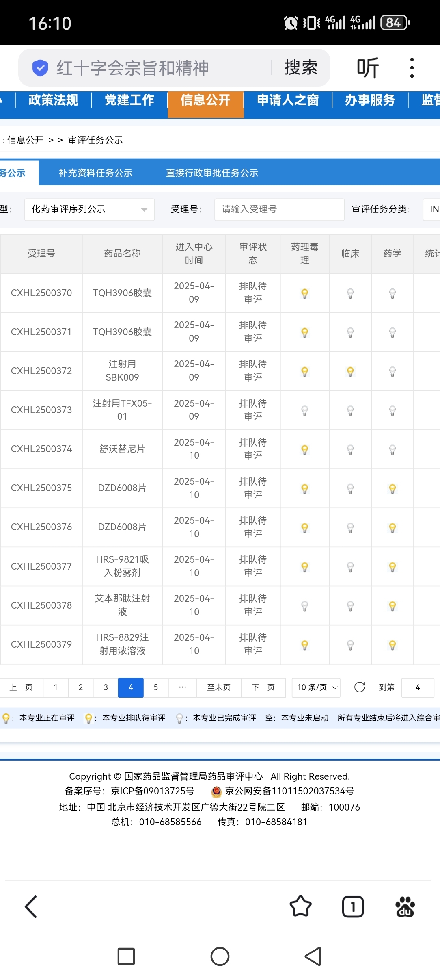This screenshot has width=440, height=980.
Task: Open the 10 条/页 page size dropdown
Action: (x=316, y=687)
